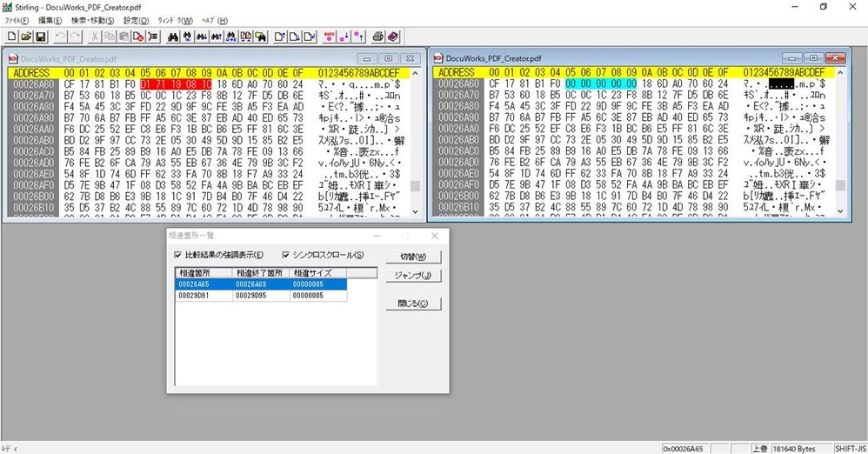Screen dimensions: 868x454
Task: Click jump-to-address page icon
Action: point(310,37)
